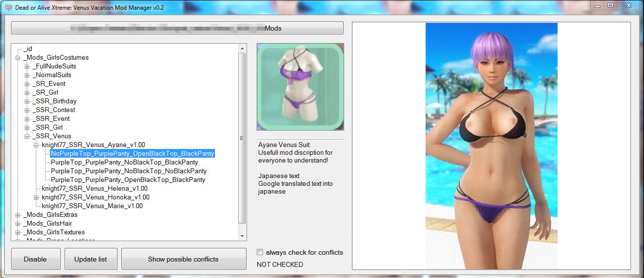Click the mod description text box
Image resolution: width=644 pixels, height=278 pixels.
[300, 190]
